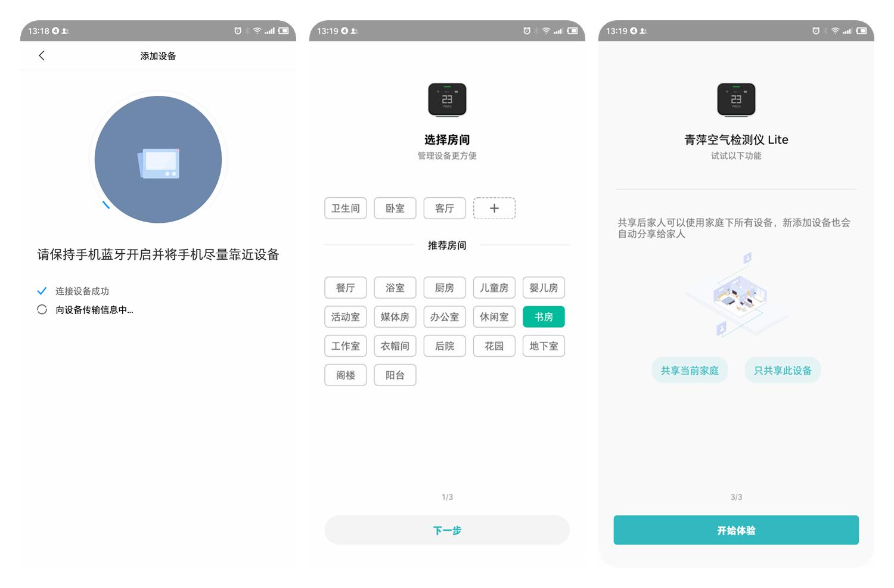Click the device illustration inside the blue circle
The image size is (894, 588).
[158, 159]
